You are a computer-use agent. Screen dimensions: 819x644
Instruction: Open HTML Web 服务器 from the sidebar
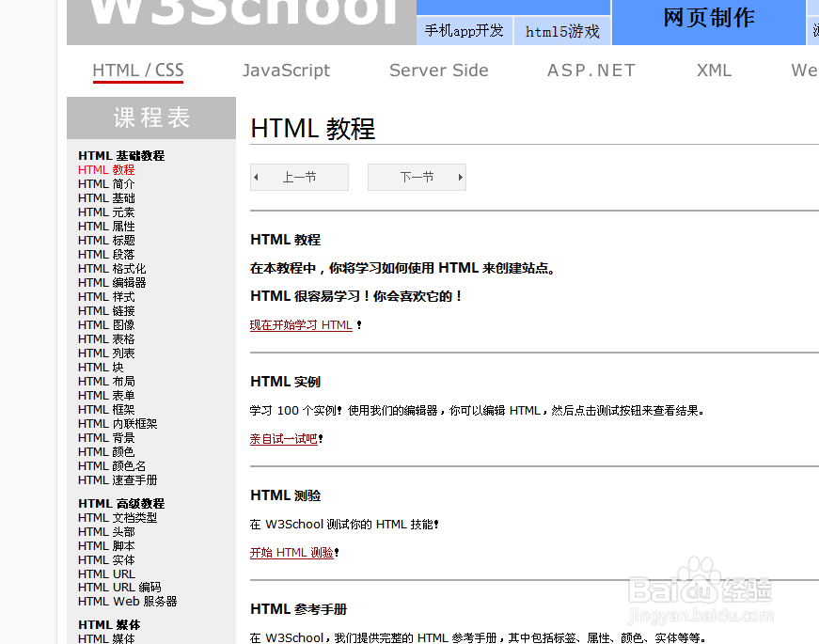121,602
